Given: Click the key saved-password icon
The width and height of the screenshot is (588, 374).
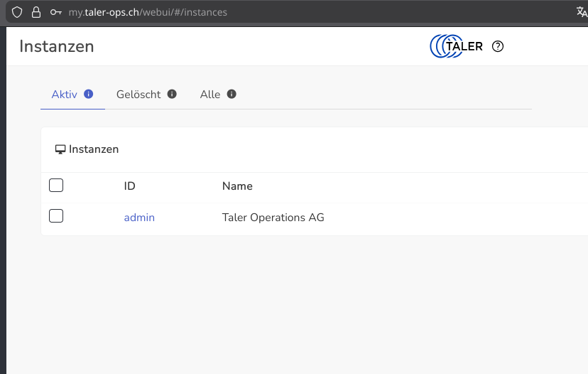Looking at the screenshot, I should [x=56, y=12].
